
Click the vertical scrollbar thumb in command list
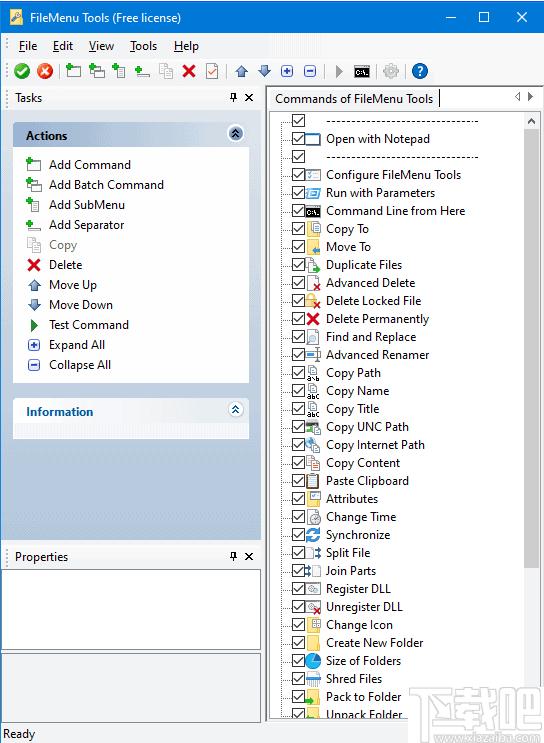click(x=531, y=348)
